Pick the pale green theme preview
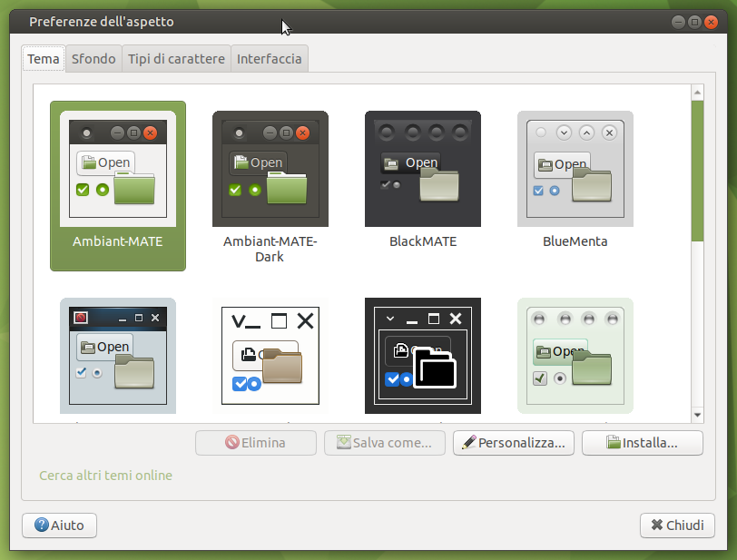The height and width of the screenshot is (560, 737). click(575, 356)
